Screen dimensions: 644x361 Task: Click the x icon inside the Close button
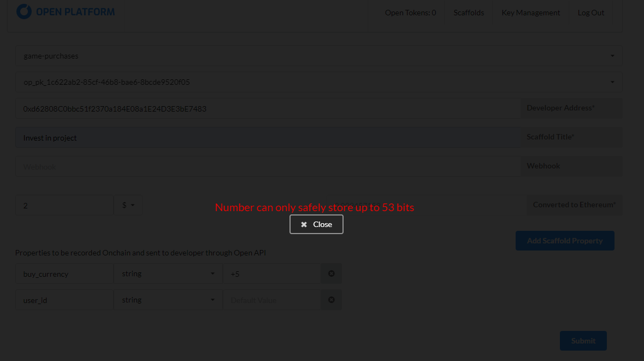(x=304, y=224)
